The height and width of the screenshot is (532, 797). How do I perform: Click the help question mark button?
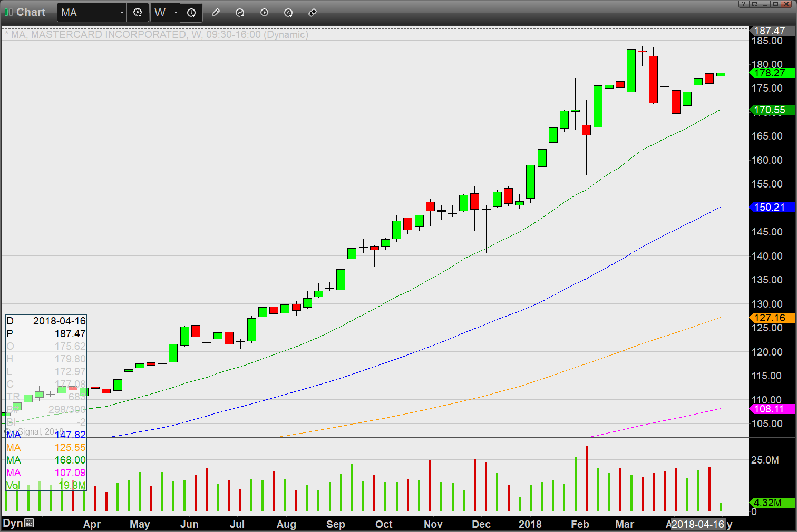pyautogui.click(x=744, y=4)
